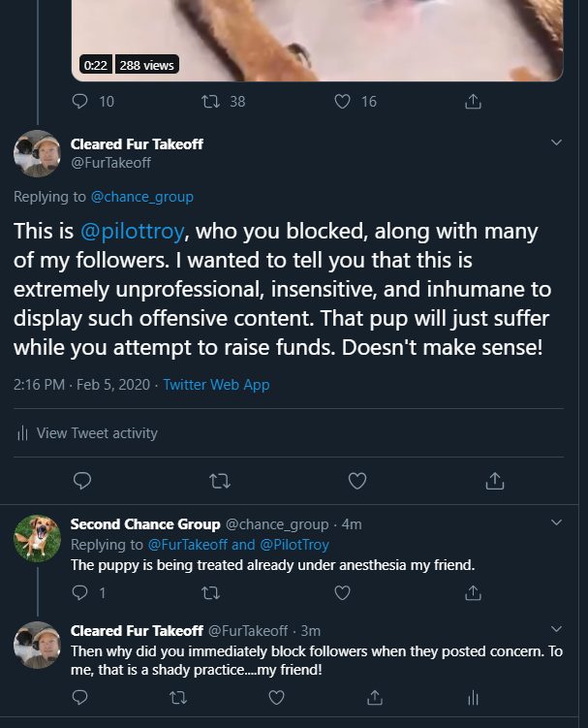Click the Twitter Web App source link
Image resolution: width=588 pixels, height=728 pixels.
(216, 385)
